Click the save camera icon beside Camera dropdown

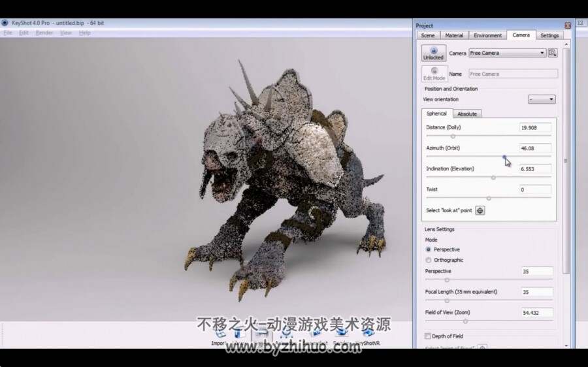552,53
